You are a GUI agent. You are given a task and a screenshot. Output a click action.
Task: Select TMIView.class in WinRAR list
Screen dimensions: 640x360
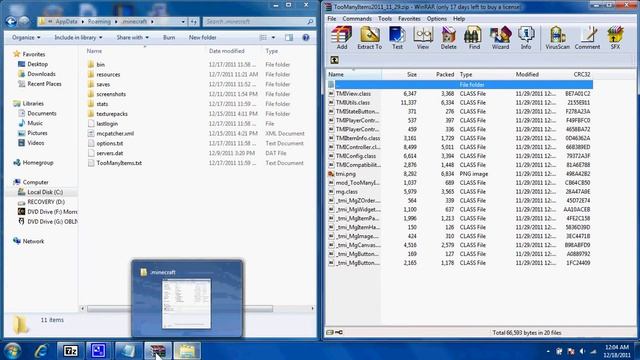353,94
